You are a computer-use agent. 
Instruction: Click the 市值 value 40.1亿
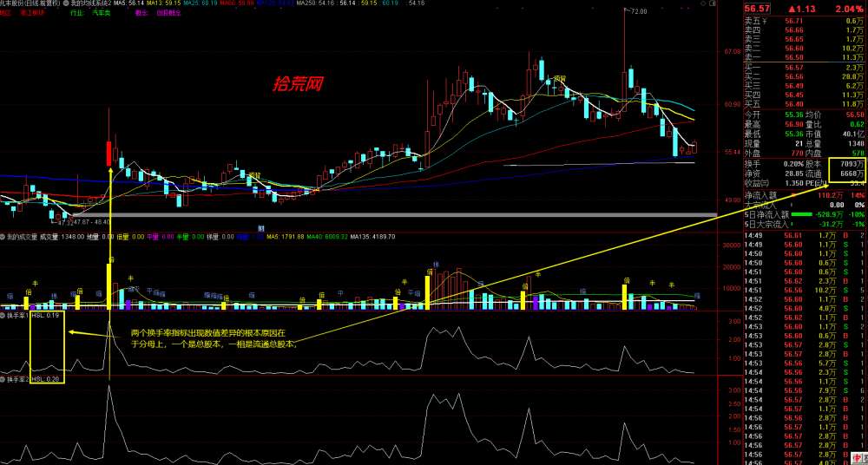[x=855, y=134]
